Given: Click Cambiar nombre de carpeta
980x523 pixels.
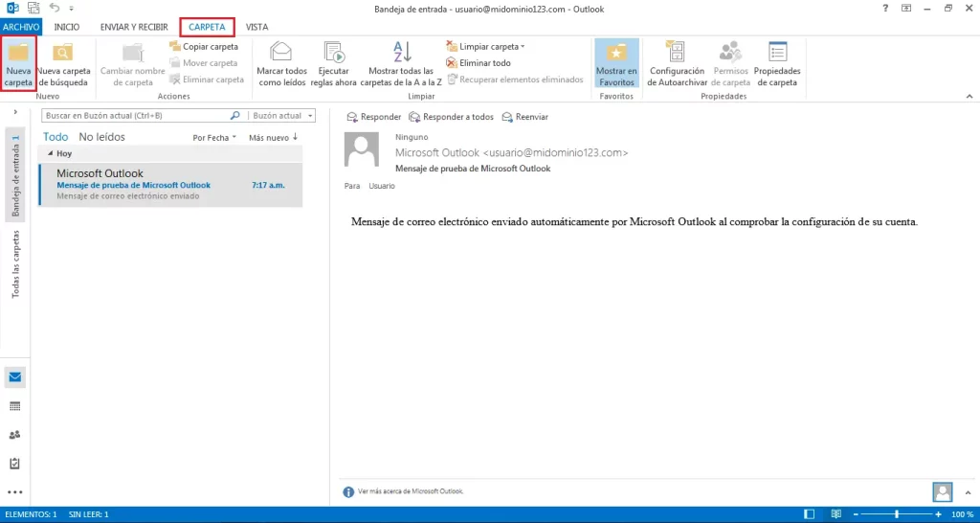Looking at the screenshot, I should (x=132, y=65).
